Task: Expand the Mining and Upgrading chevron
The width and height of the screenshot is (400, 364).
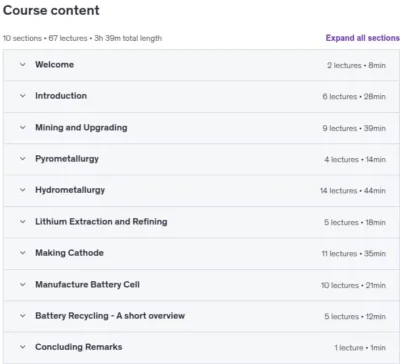Action: click(x=23, y=128)
